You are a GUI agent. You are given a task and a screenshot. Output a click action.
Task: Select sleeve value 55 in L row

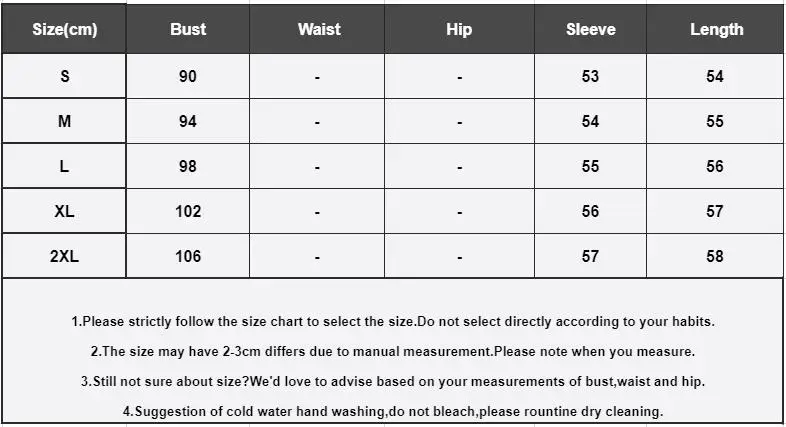[x=591, y=166]
